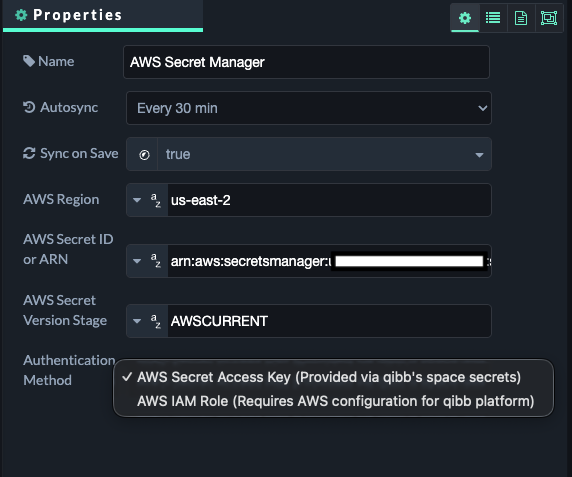
Task: Click the string type icon in Secret ID
Action: (156, 261)
